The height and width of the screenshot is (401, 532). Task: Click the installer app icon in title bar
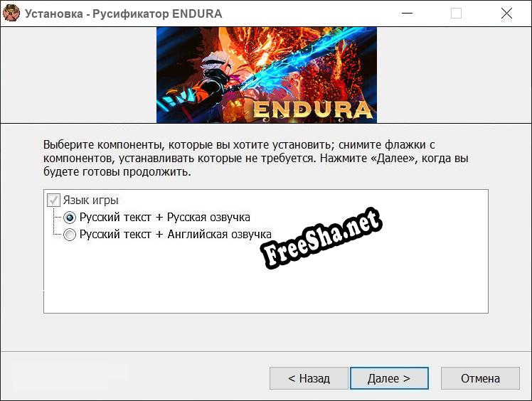click(11, 14)
